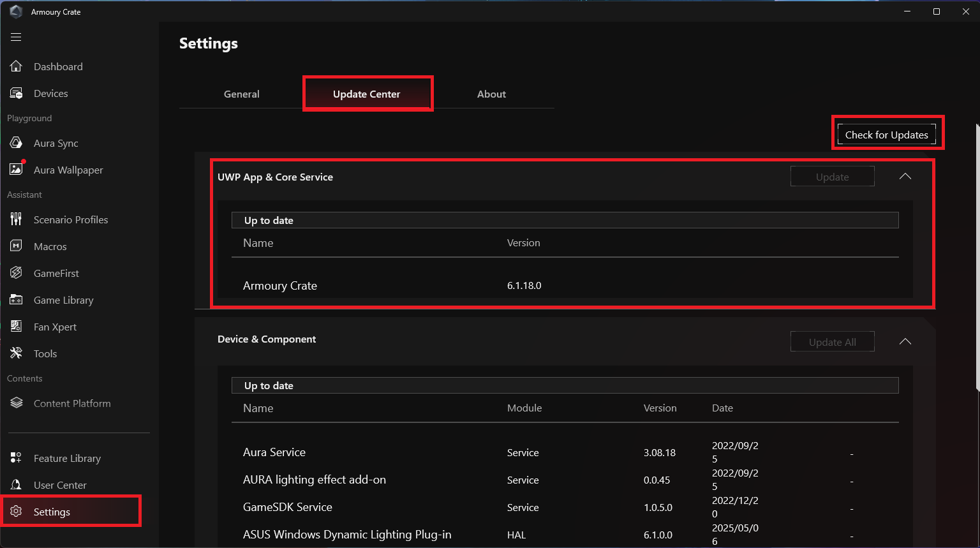This screenshot has height=548, width=980.
Task: Click Check for Updates button
Action: pos(887,135)
